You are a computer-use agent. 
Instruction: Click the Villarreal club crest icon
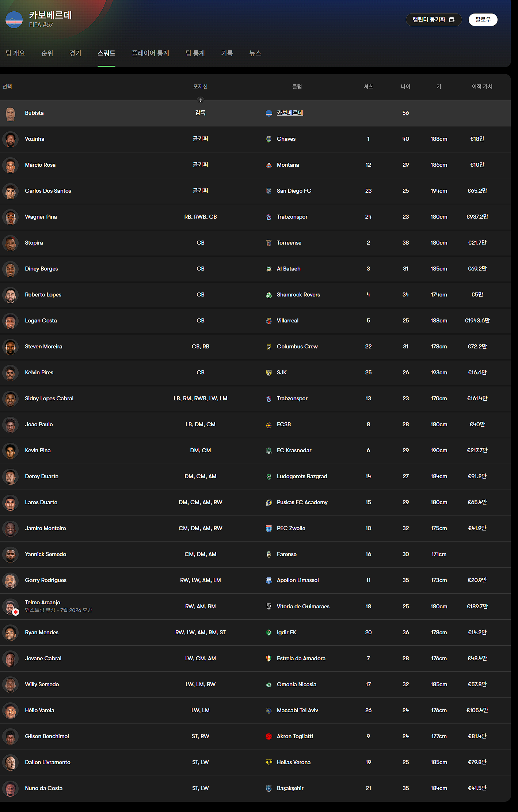(x=269, y=321)
